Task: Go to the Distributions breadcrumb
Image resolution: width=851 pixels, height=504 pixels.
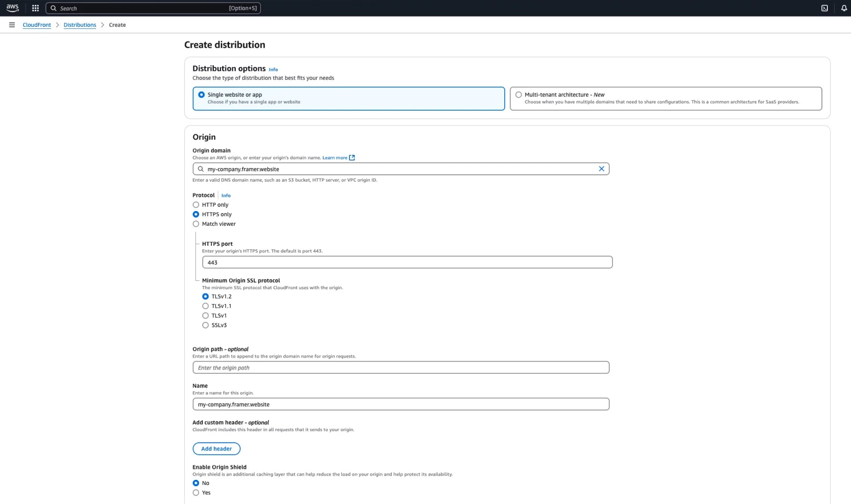Action: pos(80,25)
